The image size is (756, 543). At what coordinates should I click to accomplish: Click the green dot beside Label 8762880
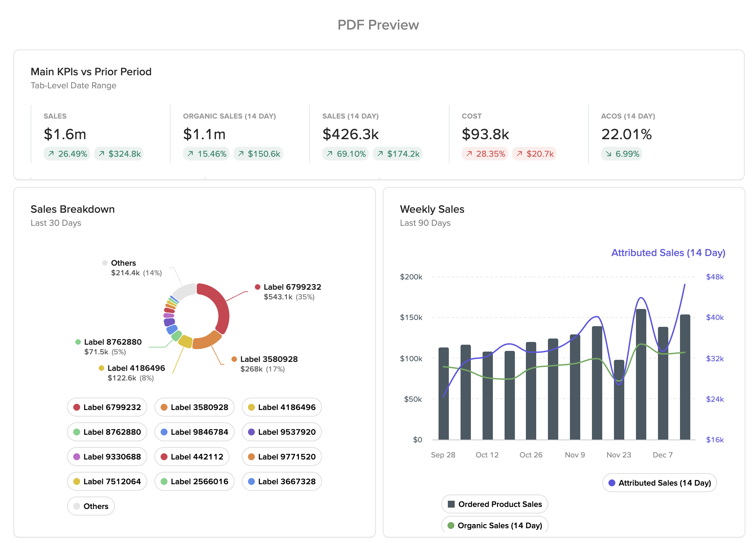[76, 432]
